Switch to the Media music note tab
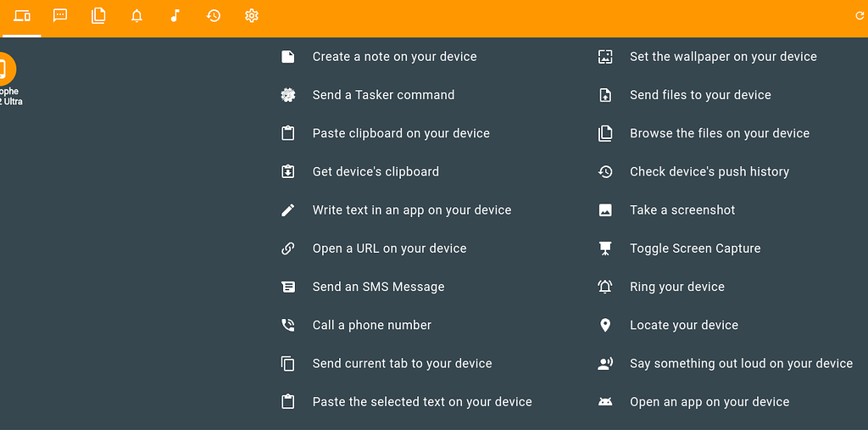The image size is (868, 430). [175, 16]
